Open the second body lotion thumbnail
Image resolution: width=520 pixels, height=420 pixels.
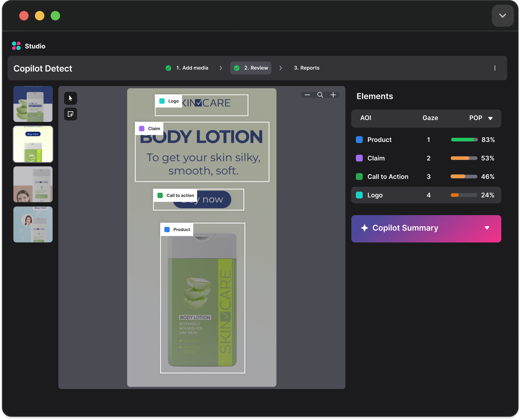[33, 144]
